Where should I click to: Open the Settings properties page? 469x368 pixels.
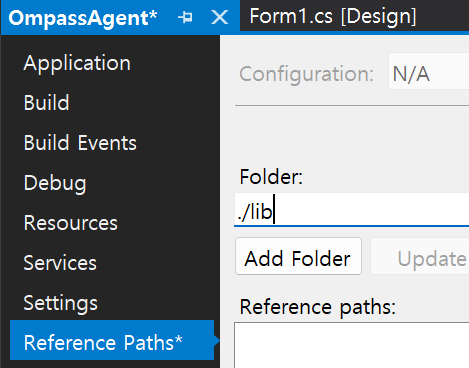point(61,303)
